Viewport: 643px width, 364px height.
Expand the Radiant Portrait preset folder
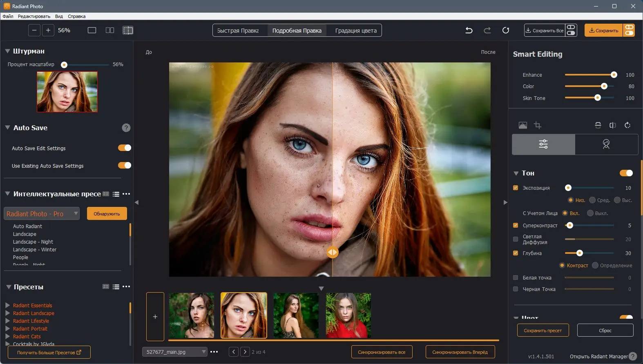click(8, 328)
